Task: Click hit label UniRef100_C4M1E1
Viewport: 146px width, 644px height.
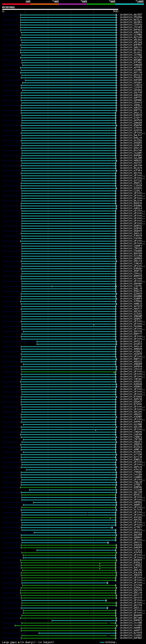Action: pos(131,565)
